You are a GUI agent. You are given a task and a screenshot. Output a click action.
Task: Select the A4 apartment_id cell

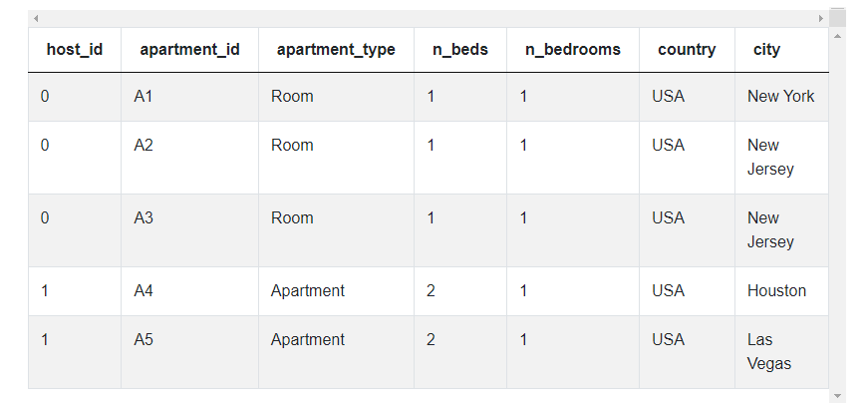pyautogui.click(x=144, y=291)
